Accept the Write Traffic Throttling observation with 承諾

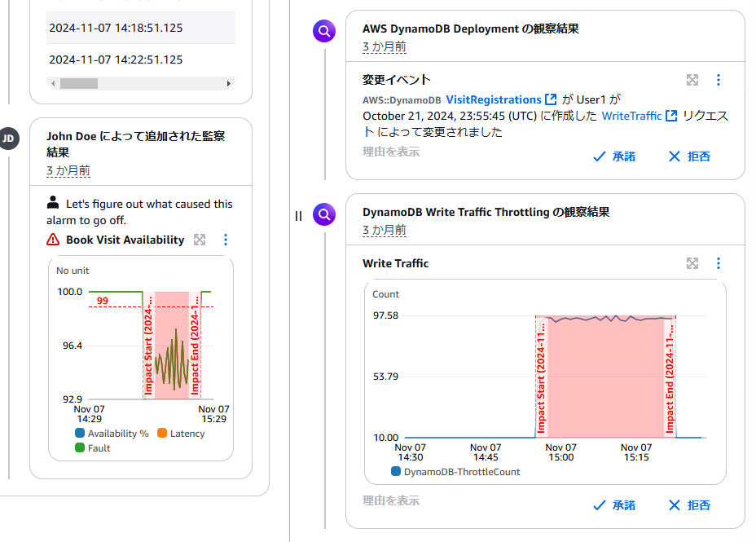[x=614, y=505]
